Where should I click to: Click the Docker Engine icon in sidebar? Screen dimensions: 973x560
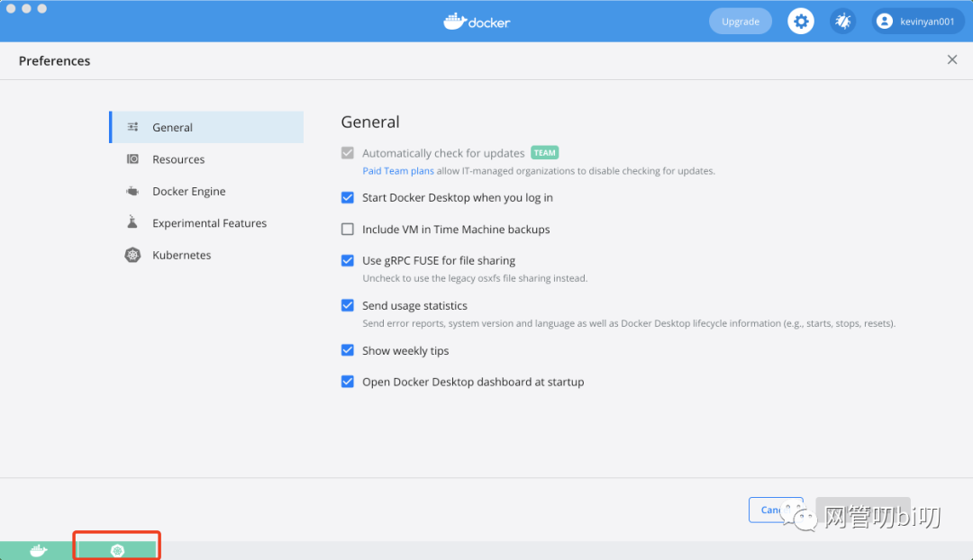(132, 191)
